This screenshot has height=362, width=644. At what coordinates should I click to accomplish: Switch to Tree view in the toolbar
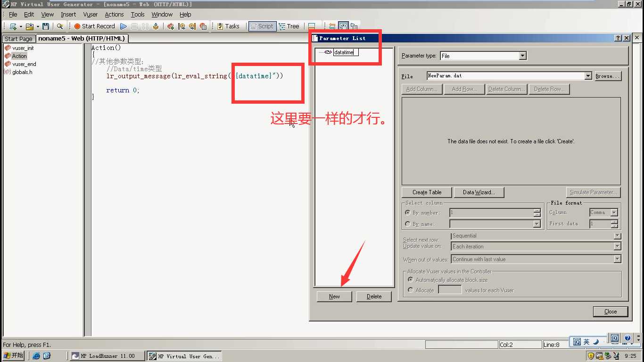[x=289, y=26]
